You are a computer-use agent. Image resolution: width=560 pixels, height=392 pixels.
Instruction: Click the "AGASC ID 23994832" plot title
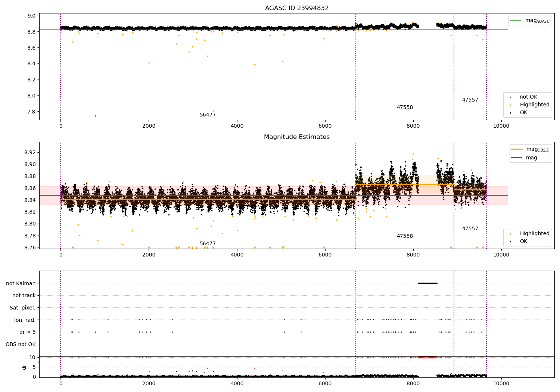(x=297, y=8)
